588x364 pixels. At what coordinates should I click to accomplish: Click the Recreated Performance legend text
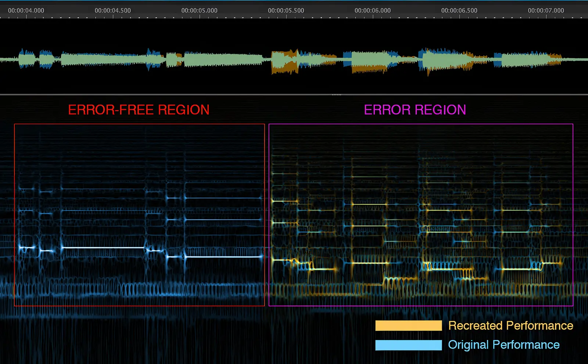coord(510,326)
